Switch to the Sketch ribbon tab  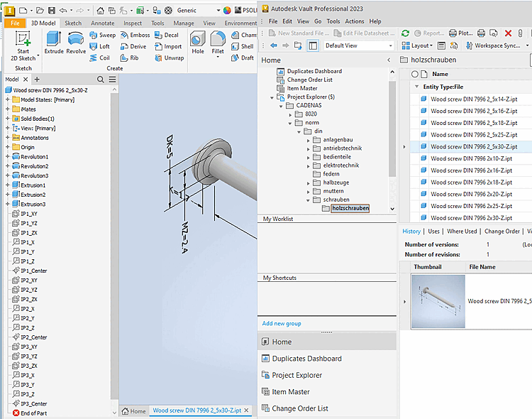73,23
